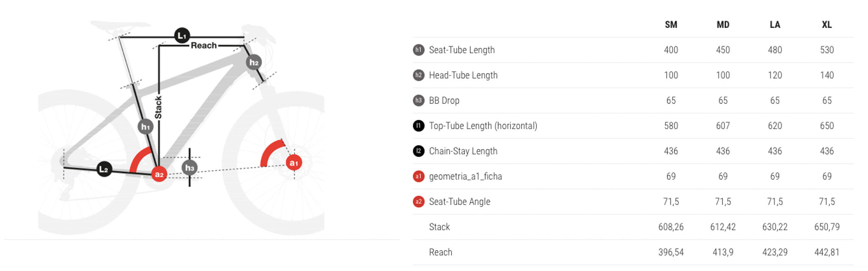Click the Top-Tube Length (horizontal) label
This screenshot has height=271, width=868.
click(483, 126)
